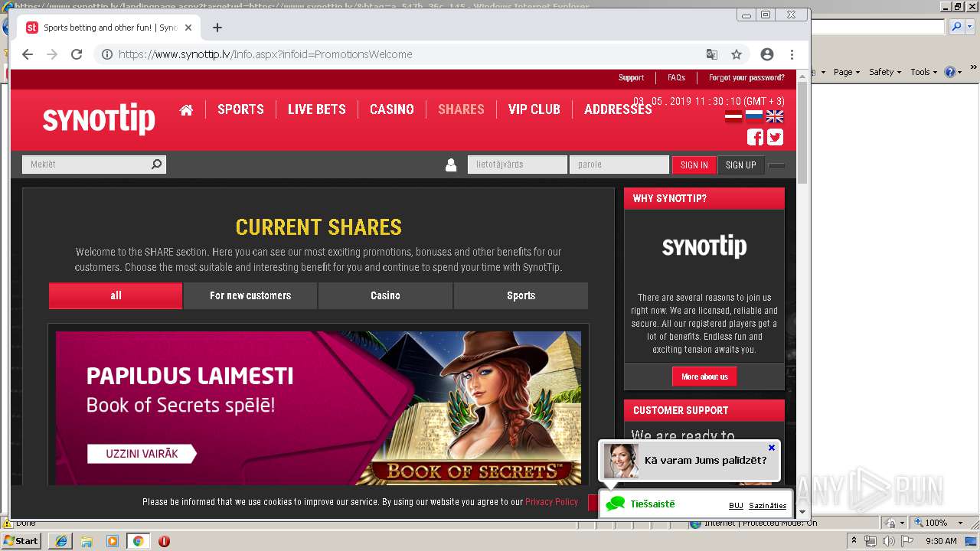Expand the IE search provider dropdown arrow

(969, 27)
